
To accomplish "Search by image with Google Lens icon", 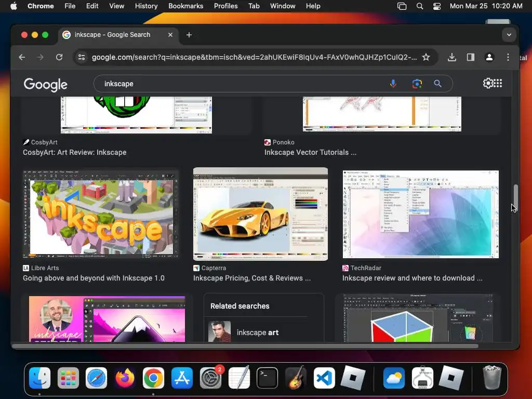I will 417,84.
